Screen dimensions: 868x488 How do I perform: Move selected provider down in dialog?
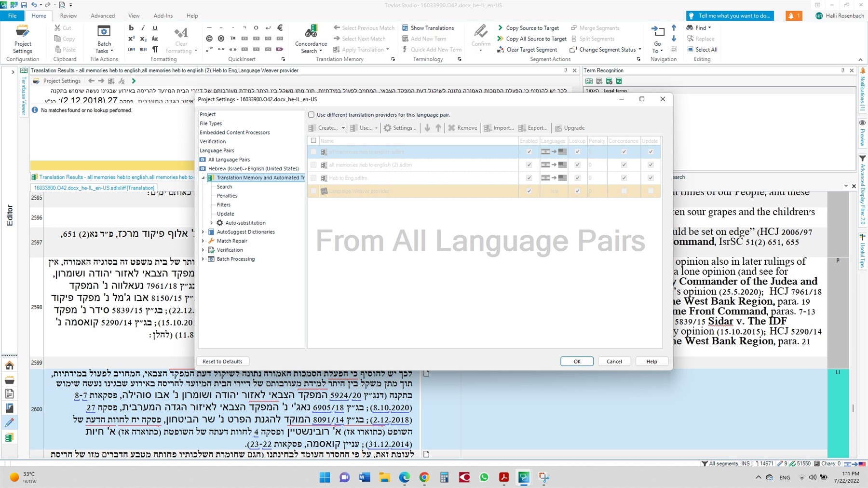tap(427, 128)
